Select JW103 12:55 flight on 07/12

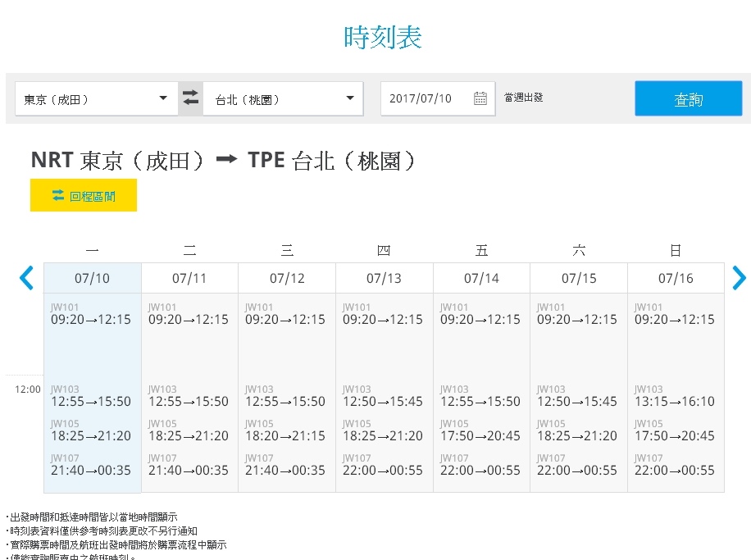(x=285, y=396)
